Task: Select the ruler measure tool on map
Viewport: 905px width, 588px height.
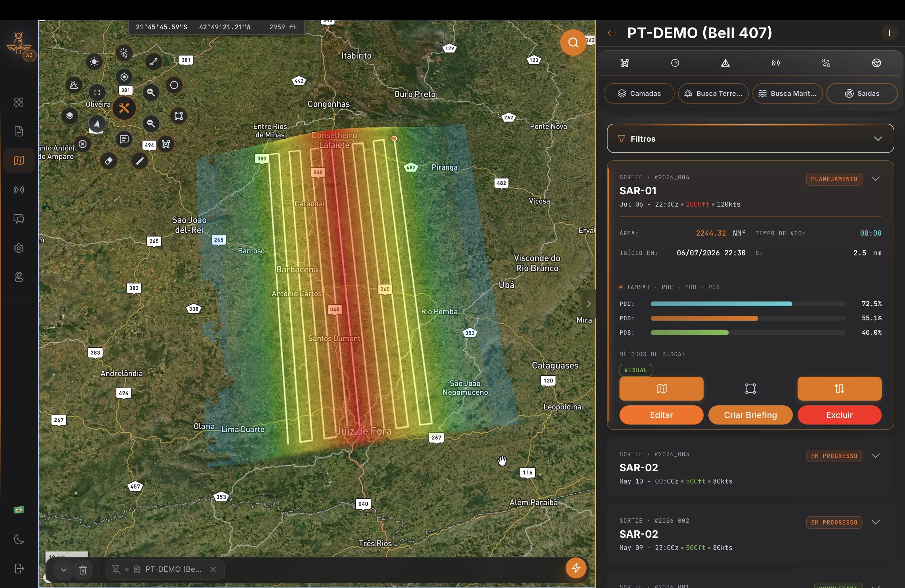Action: coord(139,161)
